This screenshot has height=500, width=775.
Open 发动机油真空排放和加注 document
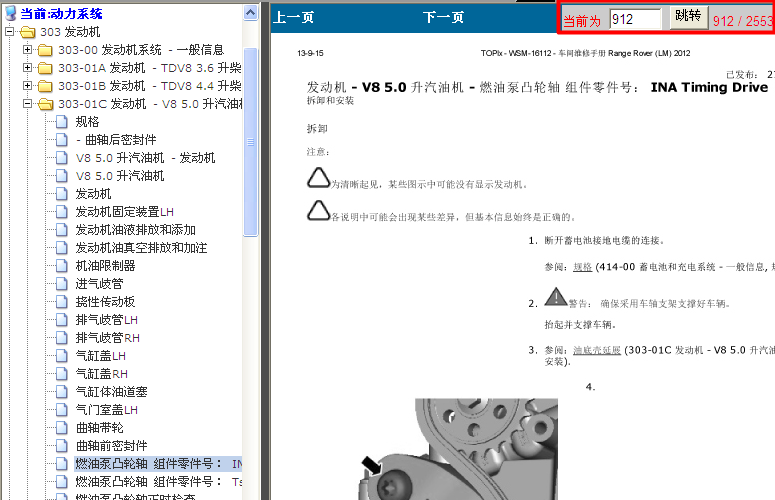click(x=141, y=248)
